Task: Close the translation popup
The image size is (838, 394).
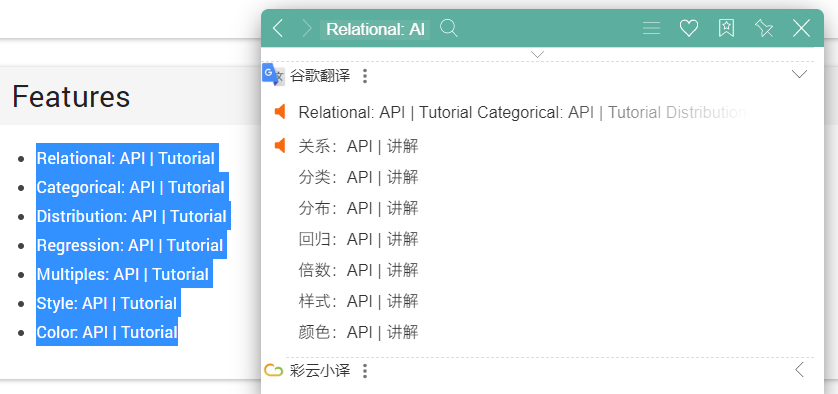Action: click(801, 28)
